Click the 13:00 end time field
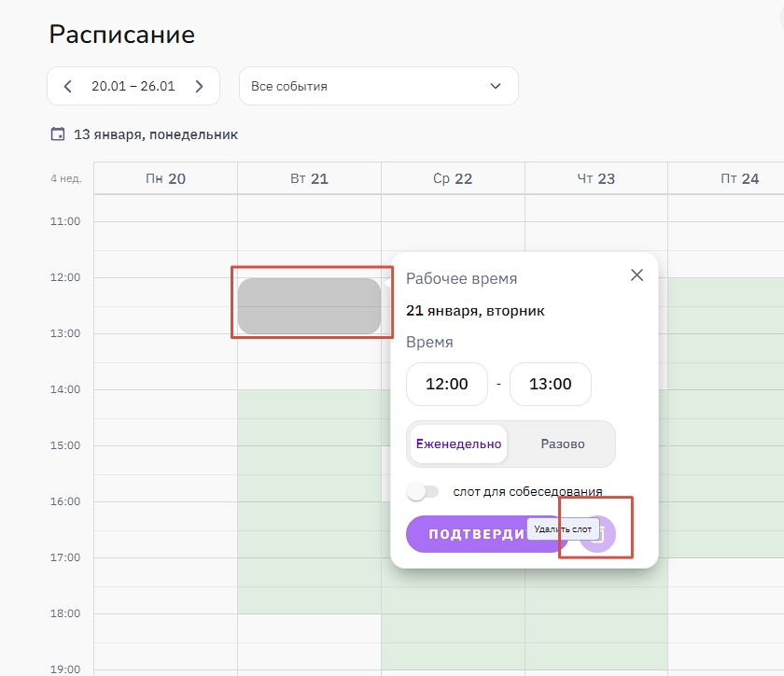 pyautogui.click(x=551, y=384)
